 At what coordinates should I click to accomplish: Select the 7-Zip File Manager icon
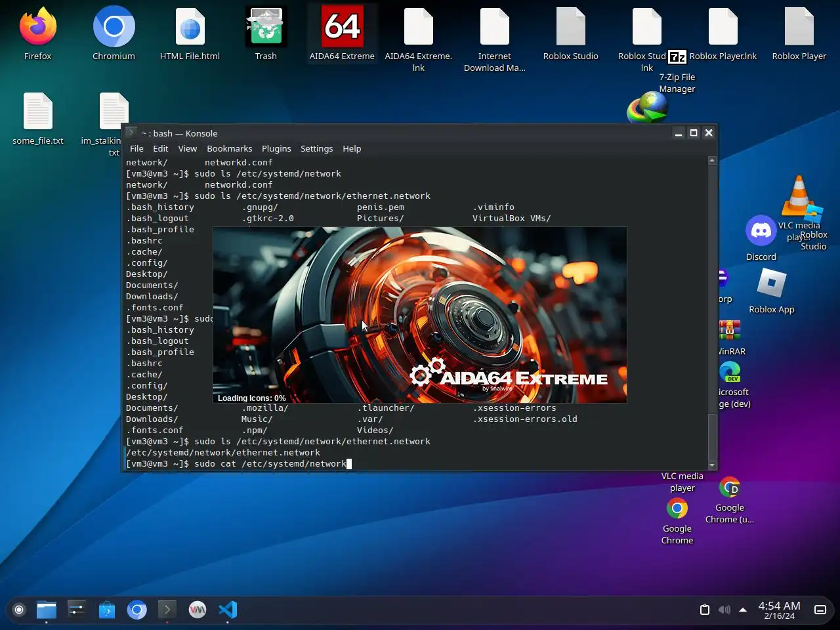[x=677, y=57]
